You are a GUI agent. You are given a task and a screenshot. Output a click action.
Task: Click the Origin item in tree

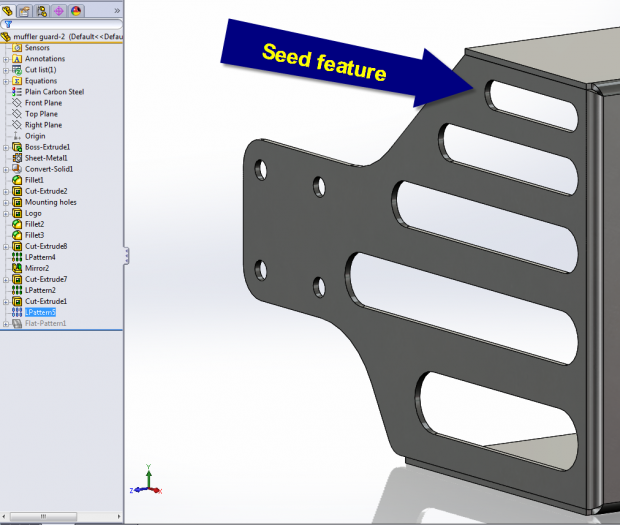coord(35,136)
